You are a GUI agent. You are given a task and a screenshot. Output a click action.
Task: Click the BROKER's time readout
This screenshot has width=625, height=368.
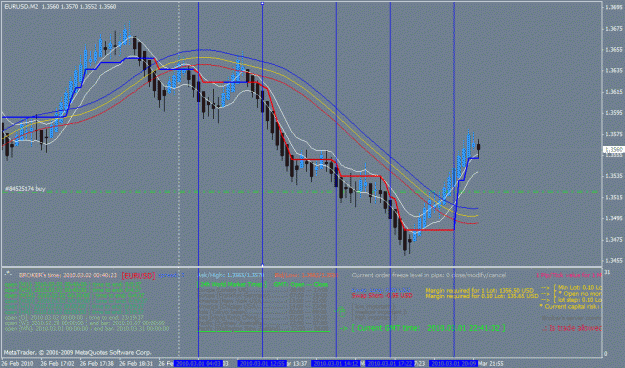point(68,275)
